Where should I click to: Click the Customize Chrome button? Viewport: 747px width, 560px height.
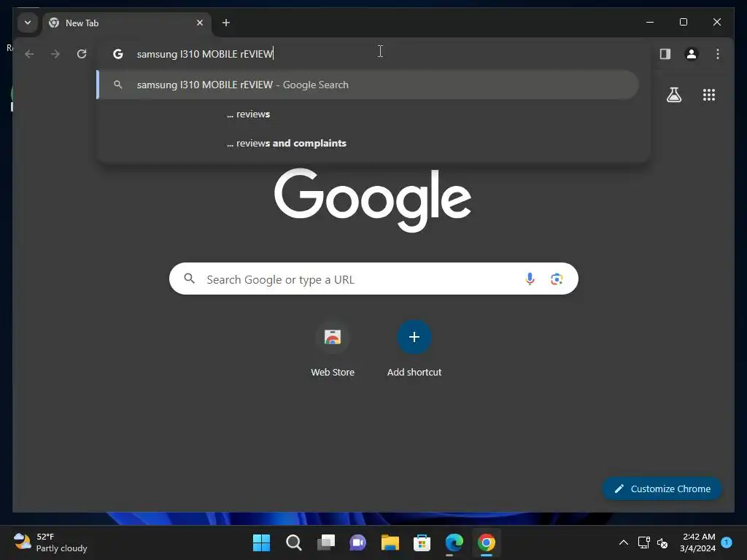click(662, 489)
